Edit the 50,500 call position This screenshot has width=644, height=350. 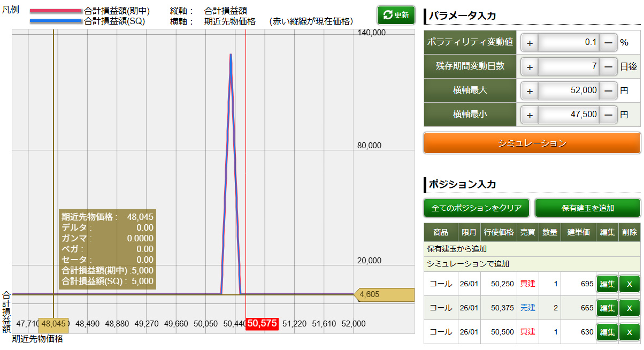pos(607,332)
